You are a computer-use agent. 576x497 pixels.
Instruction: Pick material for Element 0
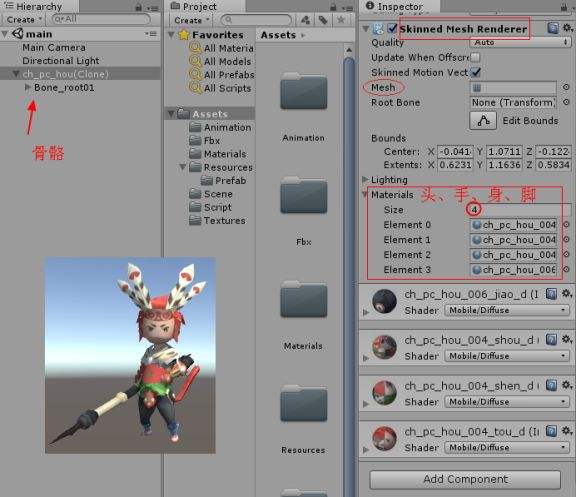tap(566, 225)
